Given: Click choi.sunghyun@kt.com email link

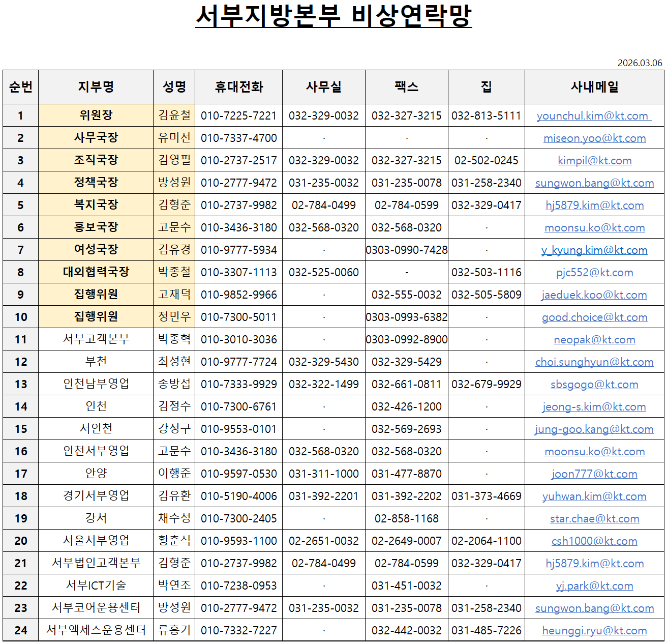Looking at the screenshot, I should tap(594, 362).
